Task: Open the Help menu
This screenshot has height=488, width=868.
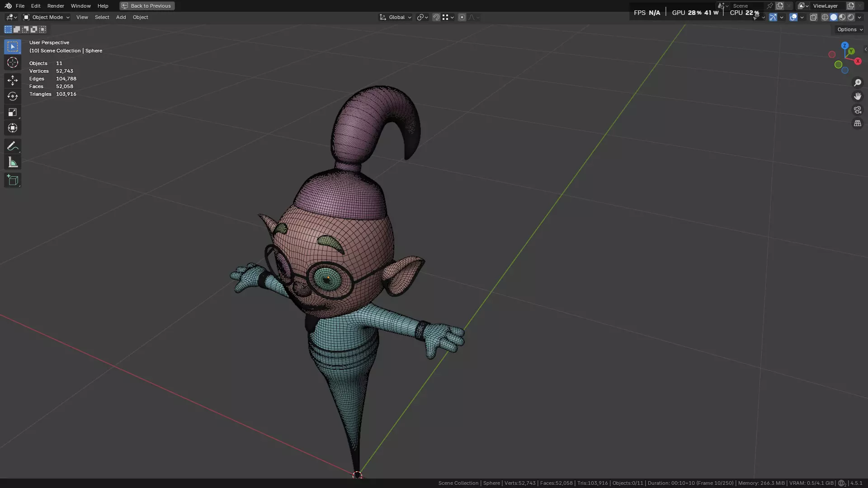Action: pos(103,6)
